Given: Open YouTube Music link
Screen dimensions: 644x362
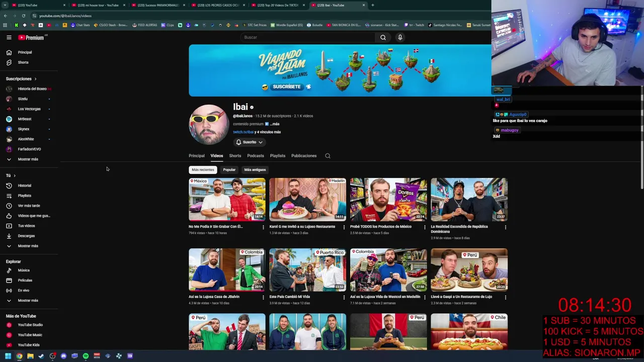Looking at the screenshot, I should point(29,335).
